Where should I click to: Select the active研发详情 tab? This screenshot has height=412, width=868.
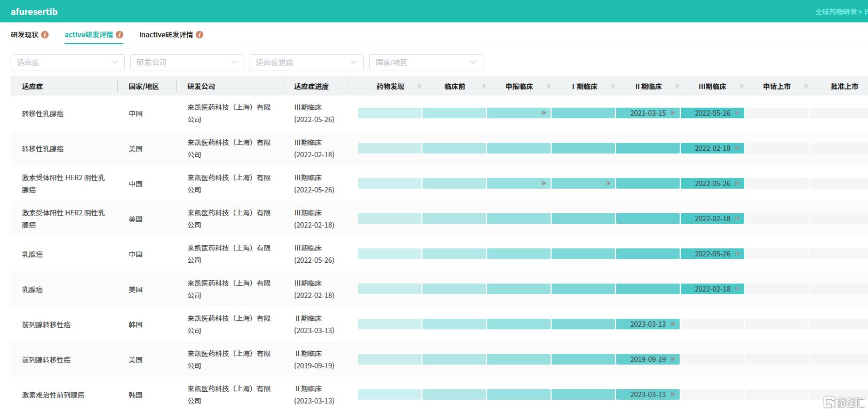pos(89,35)
